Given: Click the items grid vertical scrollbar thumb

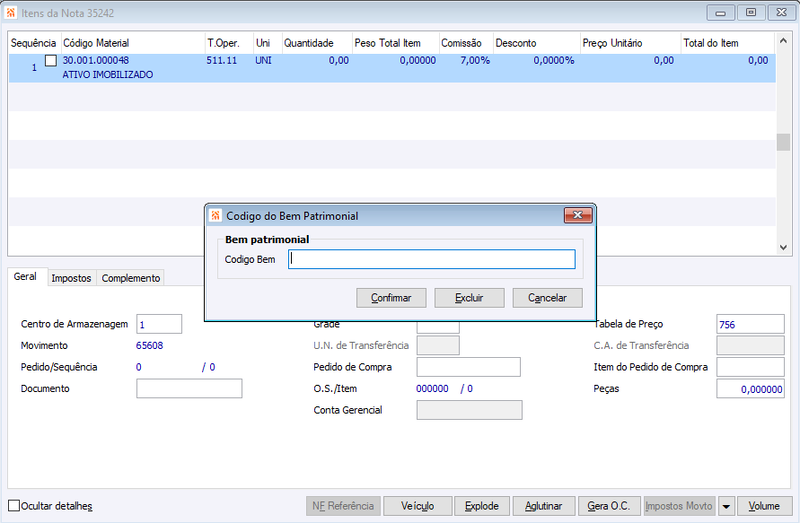Looking at the screenshot, I should (x=783, y=142).
